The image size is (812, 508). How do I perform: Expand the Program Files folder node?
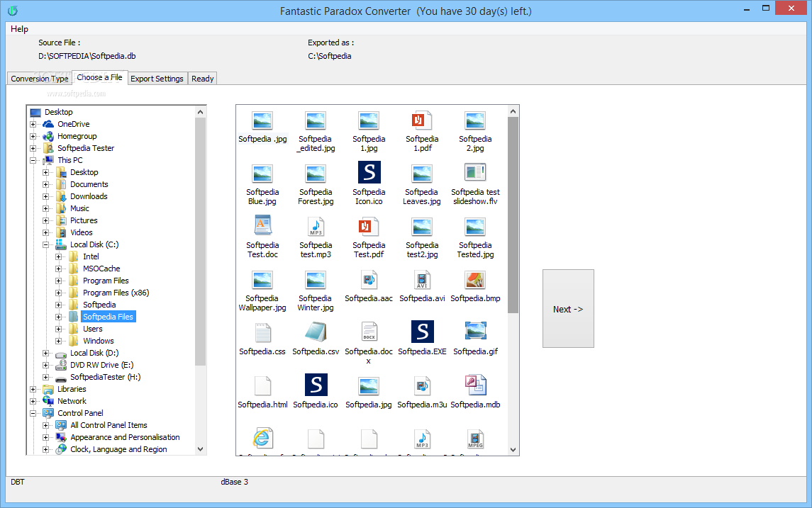coord(59,281)
